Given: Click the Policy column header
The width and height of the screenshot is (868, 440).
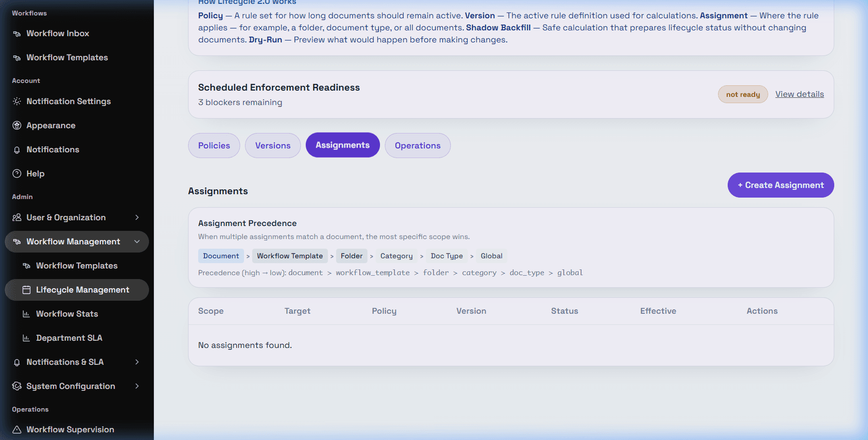Looking at the screenshot, I should 384,311.
